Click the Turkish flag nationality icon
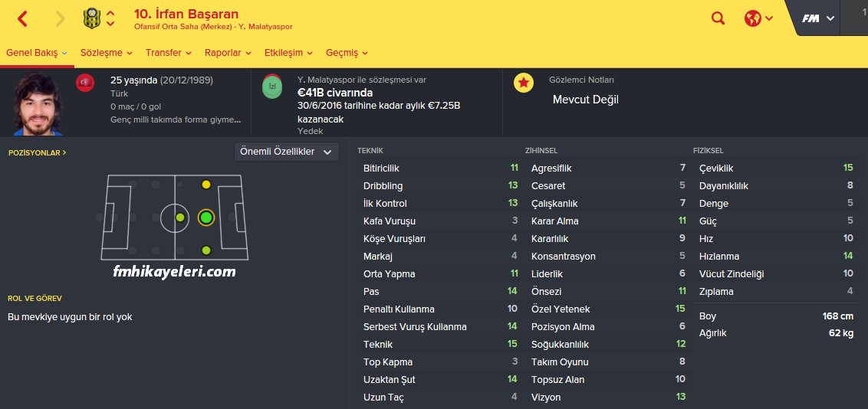 coord(85,82)
